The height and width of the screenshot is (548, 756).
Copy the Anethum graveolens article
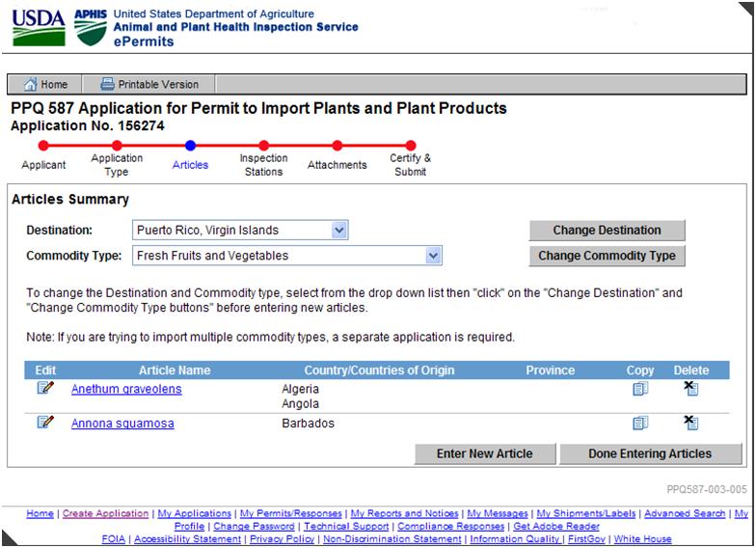click(640, 389)
